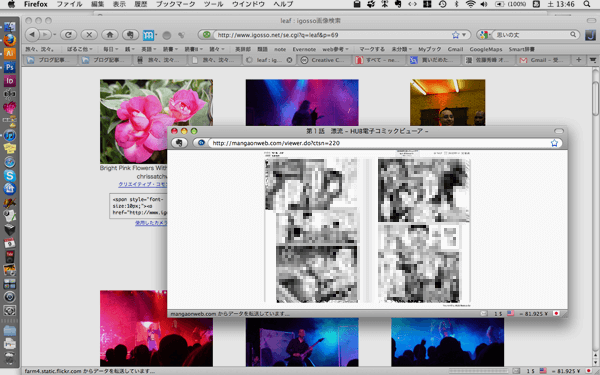Go back to previous page in Firefox
Viewport: 600px width, 375px height.
33,35
